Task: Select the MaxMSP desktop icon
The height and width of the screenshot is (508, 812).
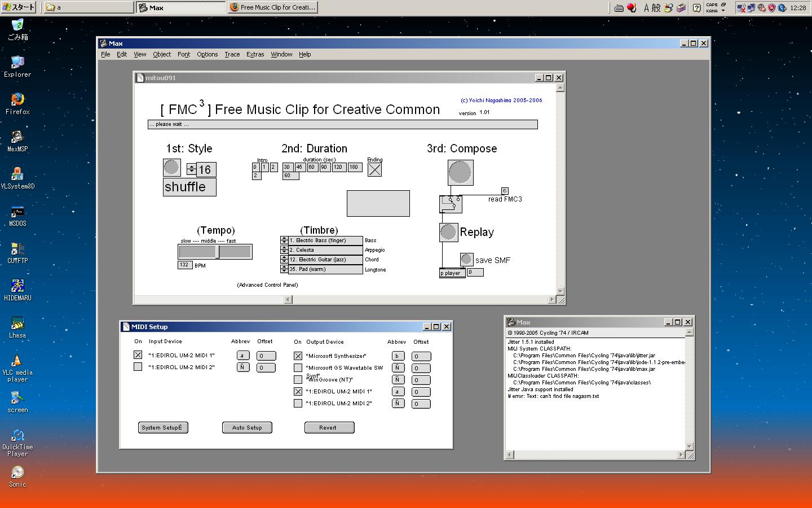Action: pos(17,141)
